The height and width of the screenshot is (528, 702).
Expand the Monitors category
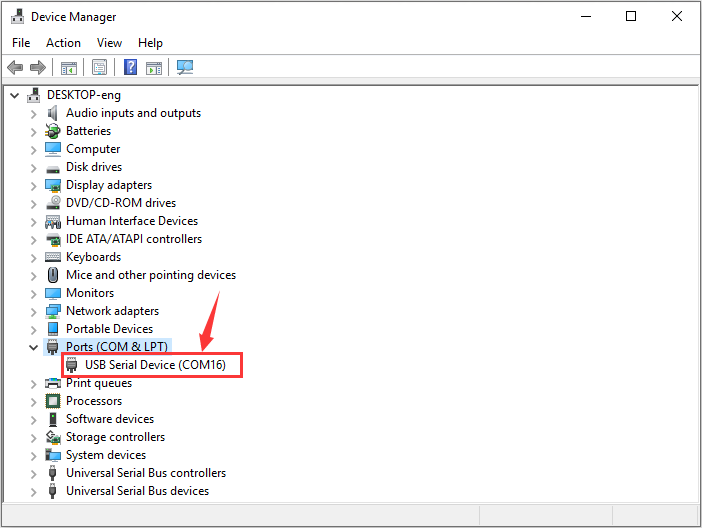pos(34,294)
